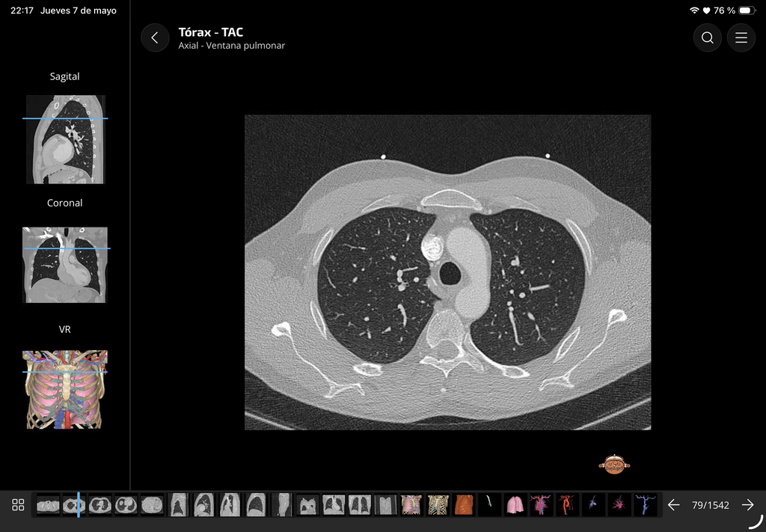Go back with the chevron button
The image size is (766, 532).
(x=155, y=37)
